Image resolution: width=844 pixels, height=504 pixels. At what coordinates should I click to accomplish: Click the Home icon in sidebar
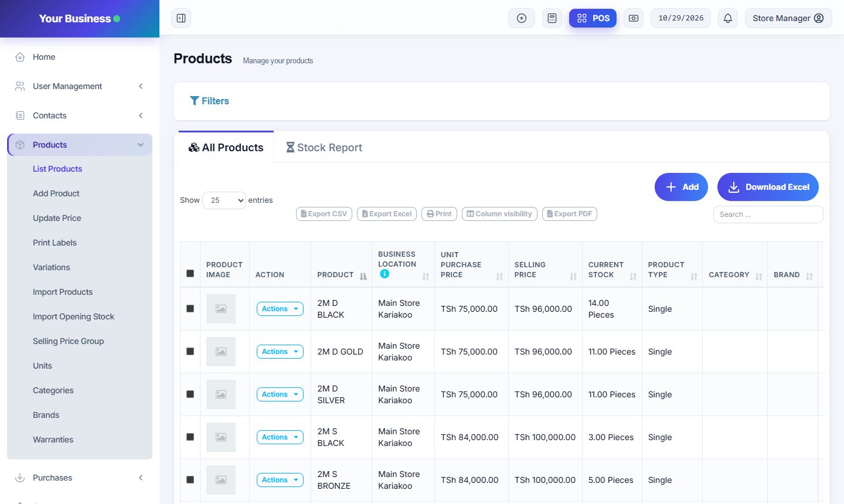[x=20, y=57]
